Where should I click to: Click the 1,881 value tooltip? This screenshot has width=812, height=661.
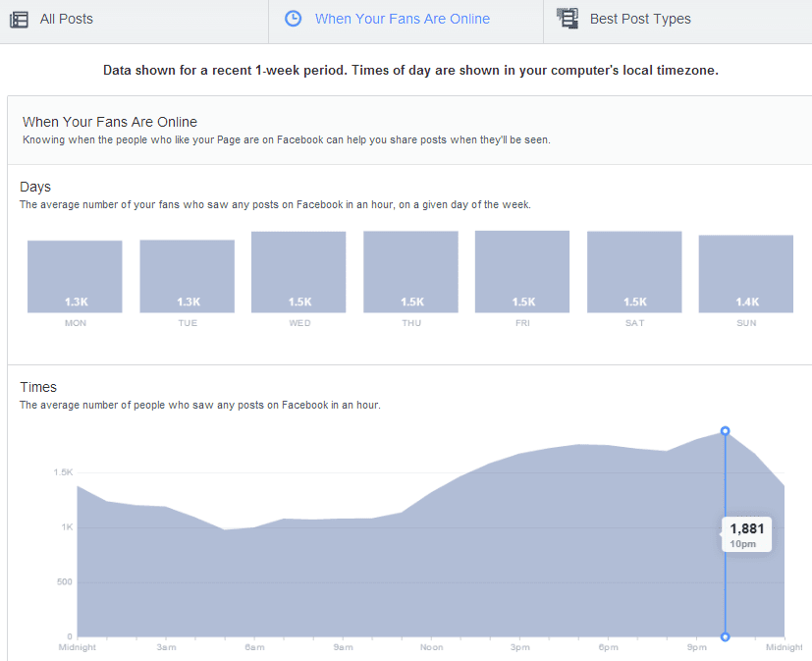746,533
